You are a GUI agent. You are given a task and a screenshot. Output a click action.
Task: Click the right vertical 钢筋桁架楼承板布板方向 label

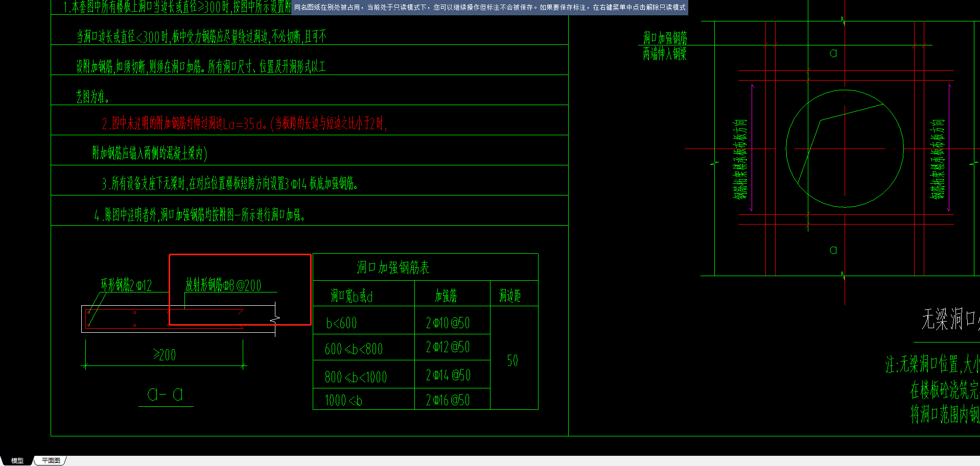[938, 159]
